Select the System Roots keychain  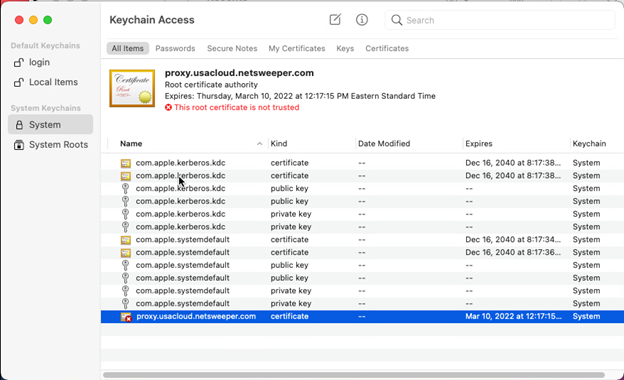coord(50,145)
